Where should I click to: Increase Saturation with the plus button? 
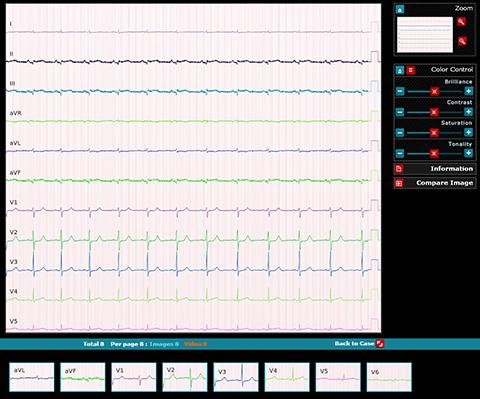(x=468, y=133)
